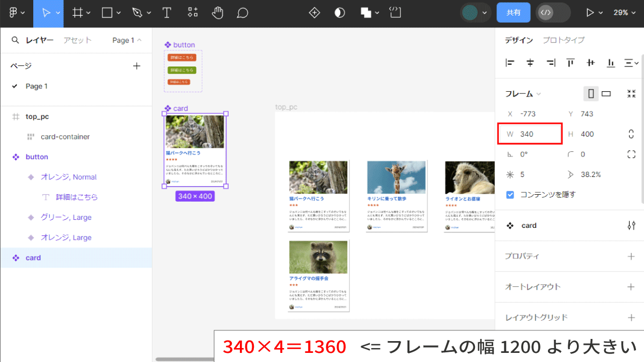The width and height of the screenshot is (644, 362).
Task: Select the Text tool
Action: (x=167, y=13)
